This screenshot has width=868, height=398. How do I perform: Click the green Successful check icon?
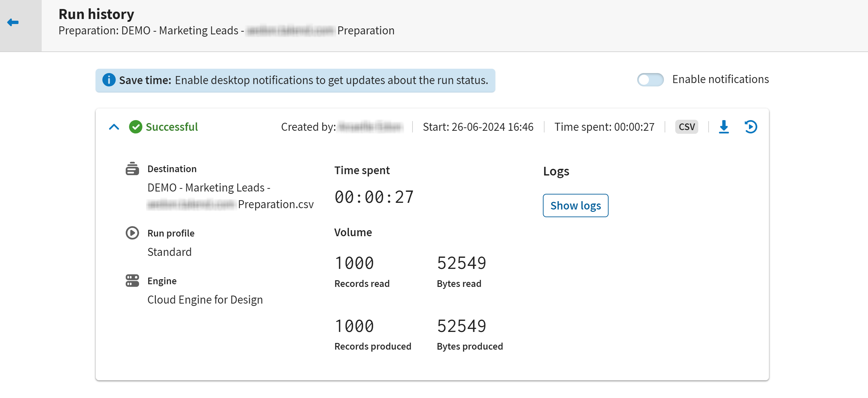135,127
